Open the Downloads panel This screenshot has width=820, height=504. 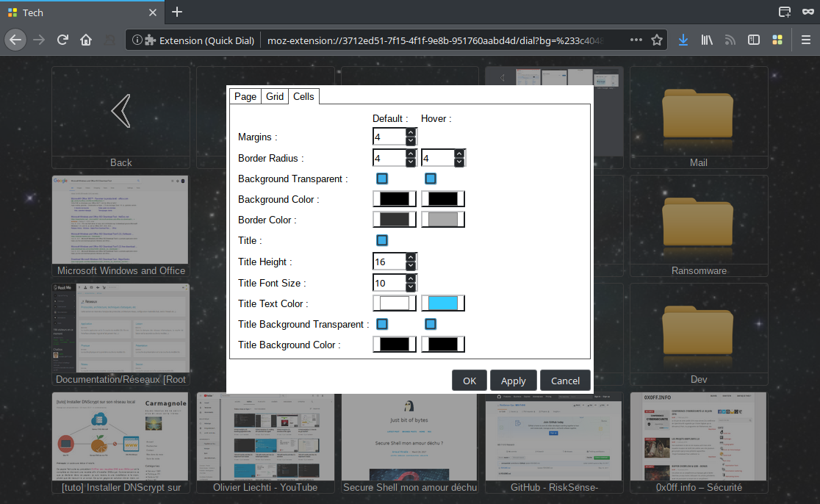click(x=683, y=40)
